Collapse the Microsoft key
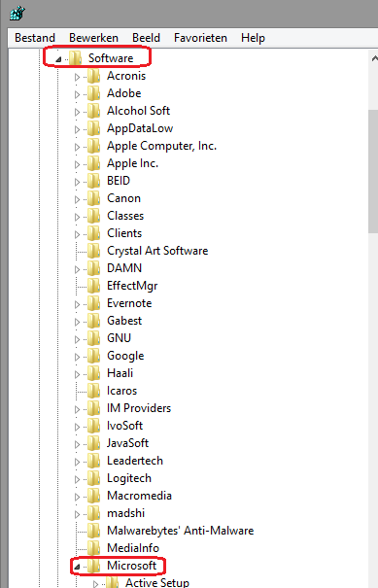 pos(77,567)
